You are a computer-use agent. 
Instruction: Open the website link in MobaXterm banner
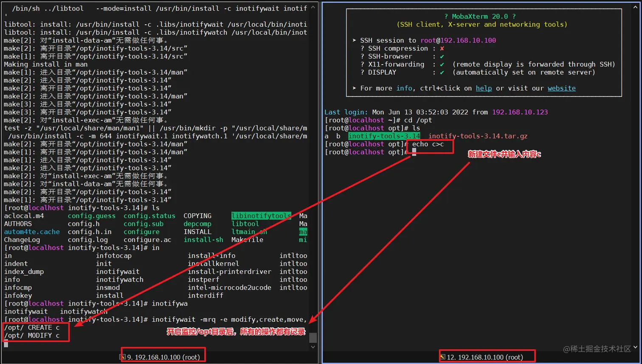561,88
